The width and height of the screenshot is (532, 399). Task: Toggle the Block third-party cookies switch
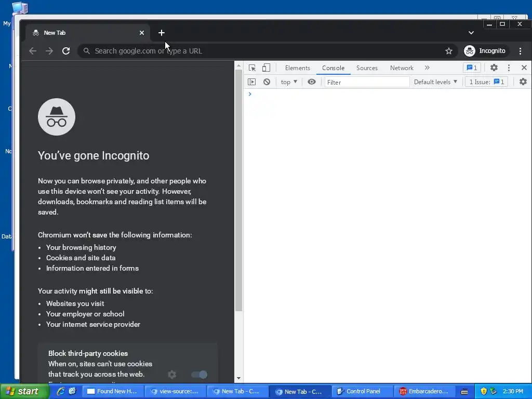pyautogui.click(x=199, y=375)
